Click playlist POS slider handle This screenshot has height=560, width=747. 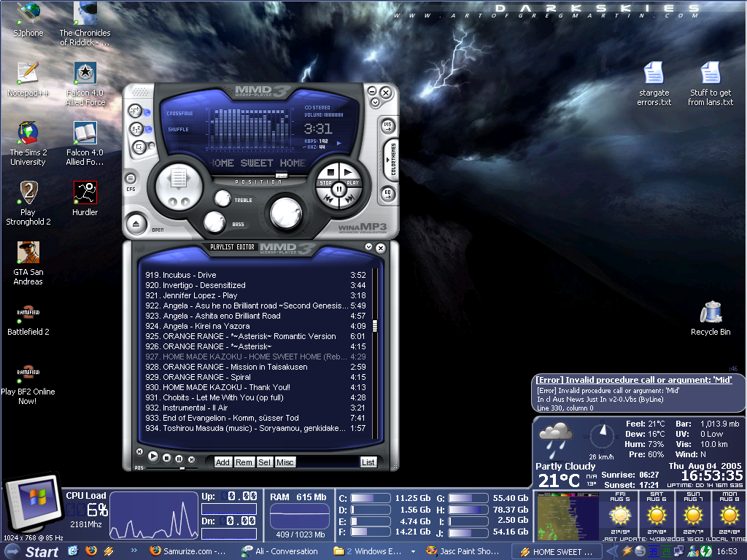click(x=182, y=469)
